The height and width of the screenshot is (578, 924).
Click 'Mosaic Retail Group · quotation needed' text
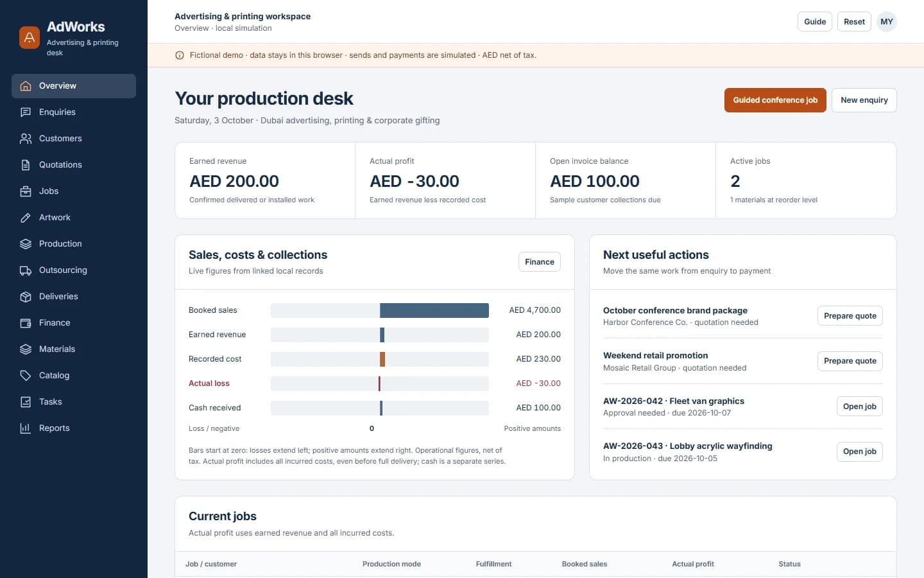pos(675,368)
